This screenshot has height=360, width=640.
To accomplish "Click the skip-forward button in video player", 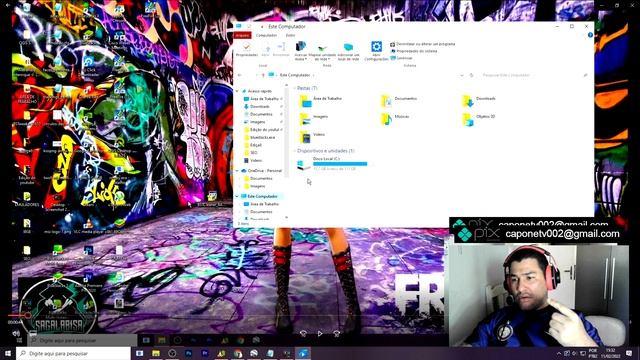I will tap(337, 334).
